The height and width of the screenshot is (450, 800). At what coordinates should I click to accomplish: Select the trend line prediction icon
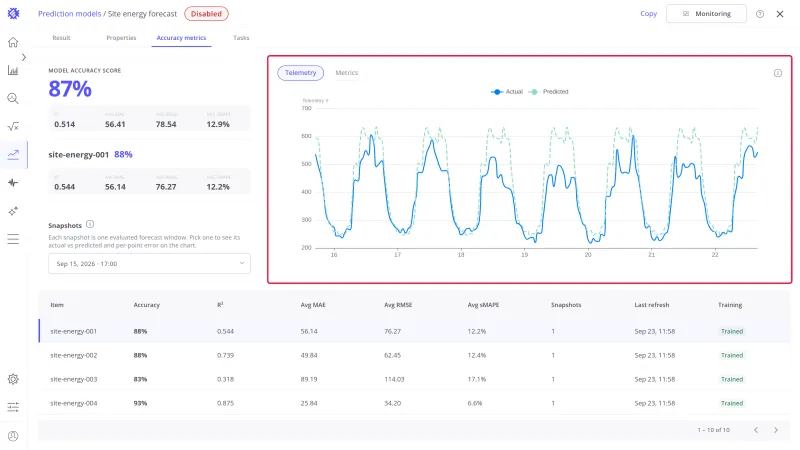tap(13, 155)
